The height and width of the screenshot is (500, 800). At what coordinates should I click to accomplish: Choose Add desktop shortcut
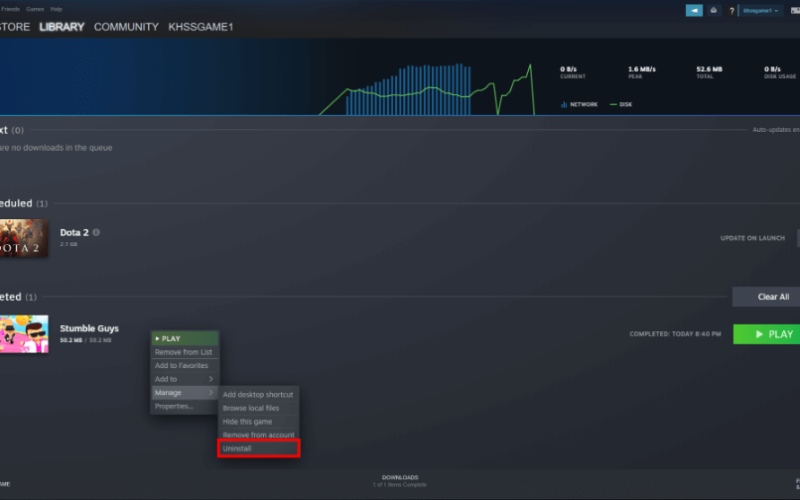point(259,394)
